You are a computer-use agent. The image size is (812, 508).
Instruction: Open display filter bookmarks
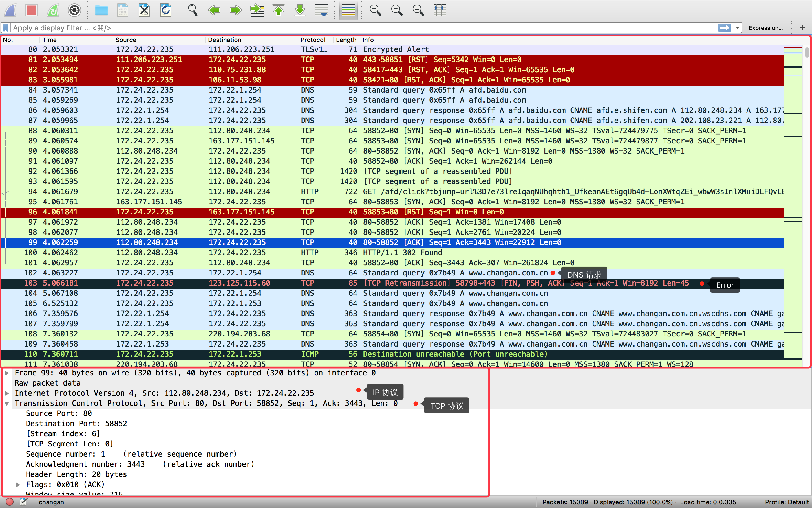click(x=6, y=28)
